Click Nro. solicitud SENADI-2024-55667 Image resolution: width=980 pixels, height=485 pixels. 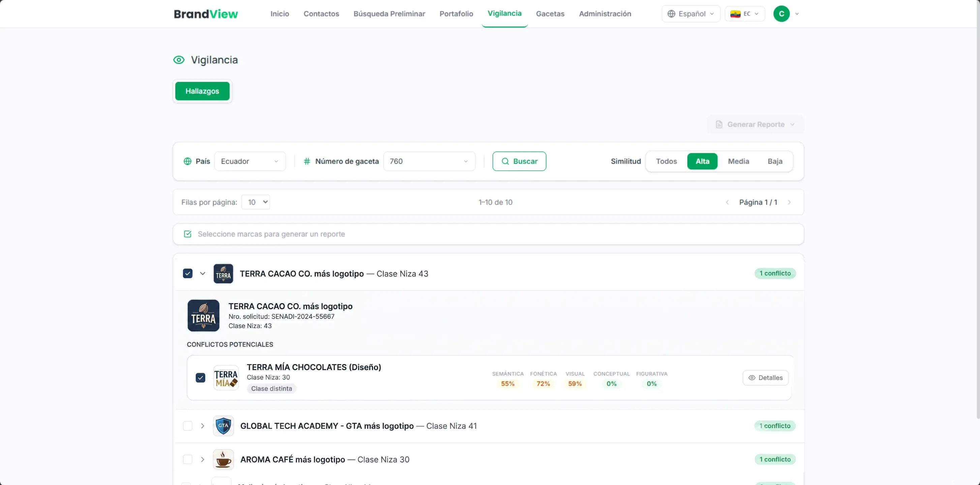[x=281, y=316]
